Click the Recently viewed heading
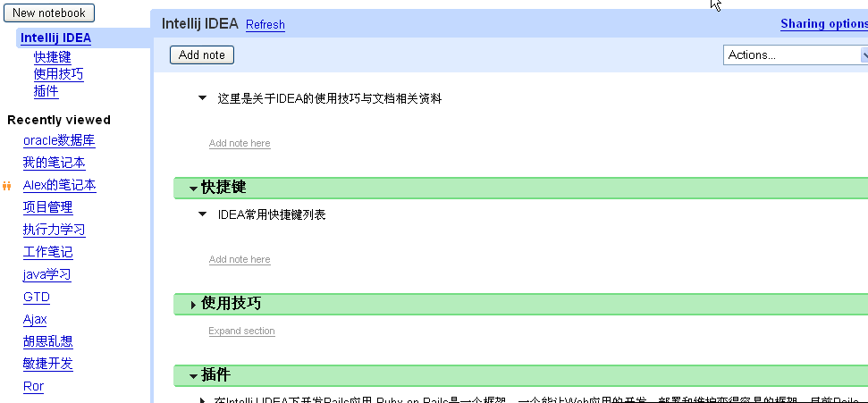This screenshot has height=403, width=868. click(59, 120)
